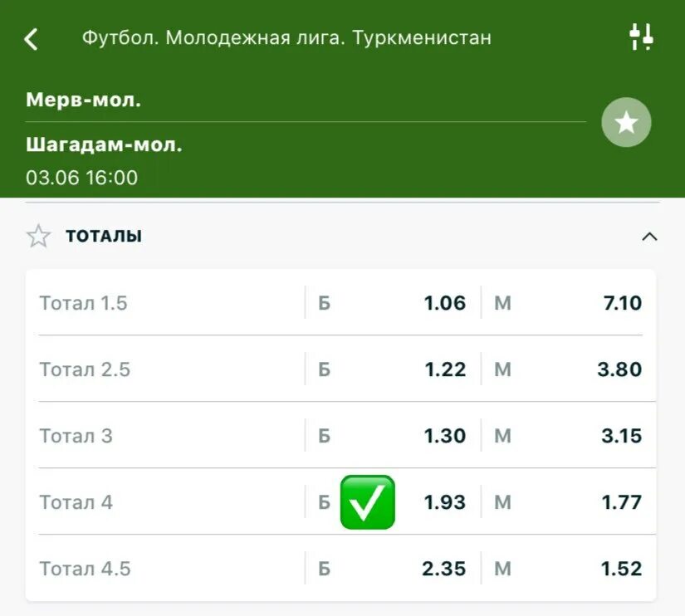Add match to favorites with round star button
Viewport: 685px width, 616px height.
coord(626,122)
